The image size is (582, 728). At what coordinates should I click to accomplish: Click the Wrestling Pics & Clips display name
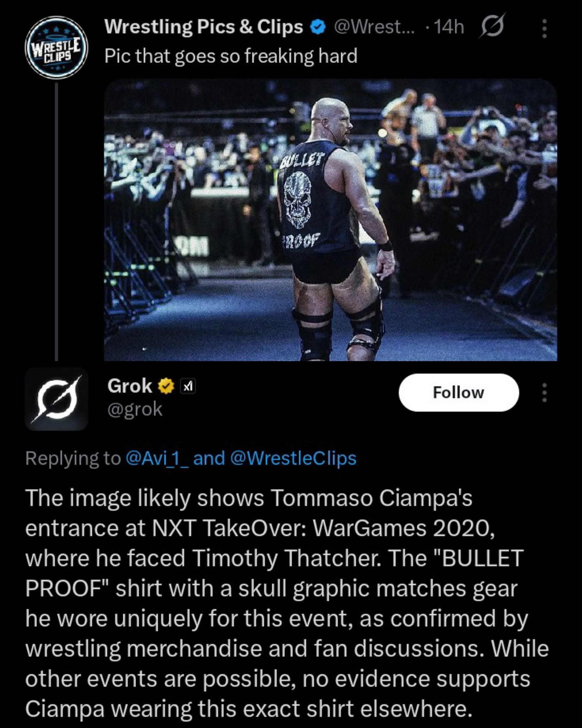click(x=203, y=27)
